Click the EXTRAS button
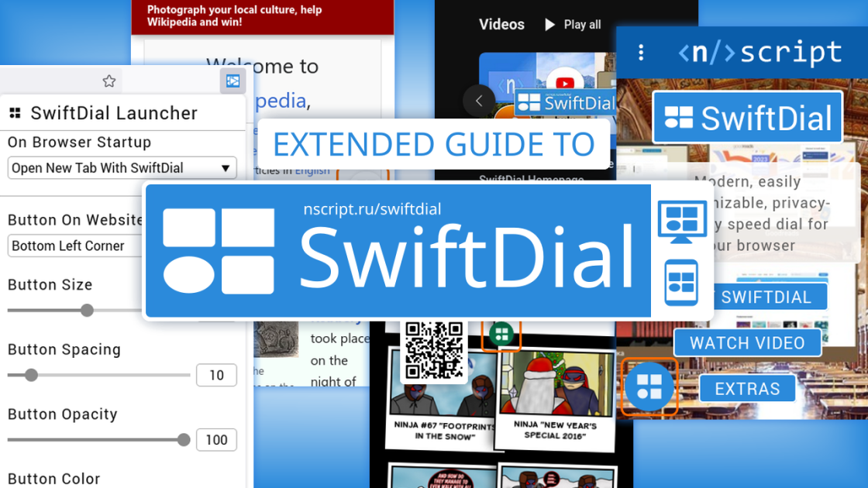 pos(747,389)
